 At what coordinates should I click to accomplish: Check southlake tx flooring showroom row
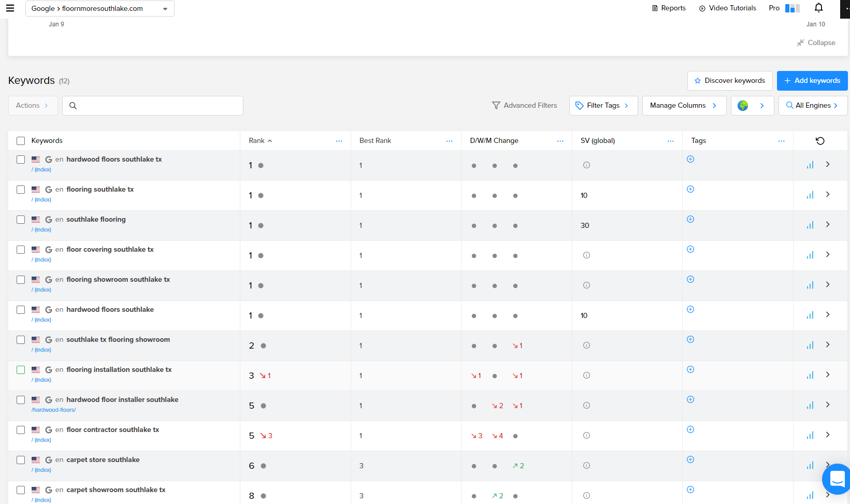tap(21, 340)
